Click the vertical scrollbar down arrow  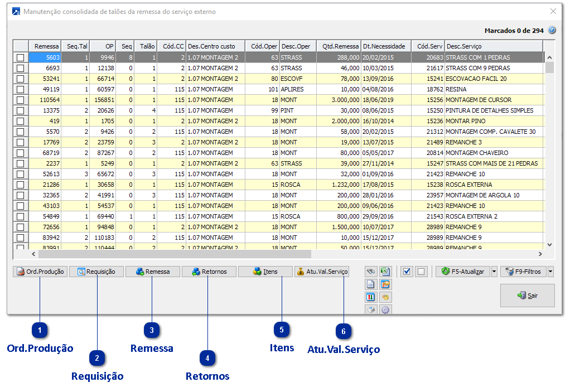coord(549,244)
